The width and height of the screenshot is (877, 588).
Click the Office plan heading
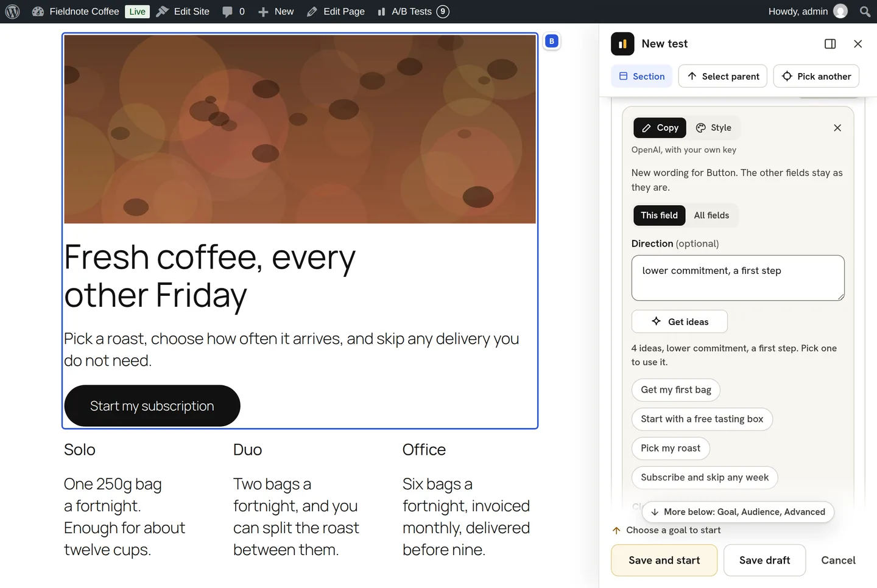pos(424,450)
